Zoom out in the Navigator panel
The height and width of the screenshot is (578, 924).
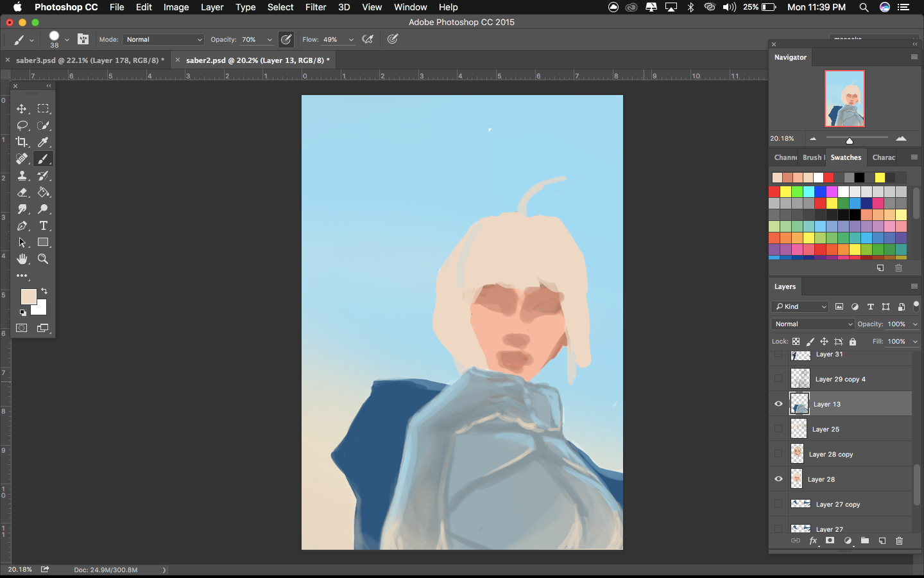pos(813,139)
